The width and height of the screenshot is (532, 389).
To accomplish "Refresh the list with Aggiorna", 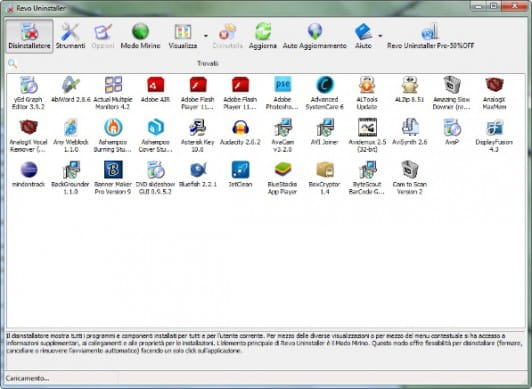I will pyautogui.click(x=263, y=36).
